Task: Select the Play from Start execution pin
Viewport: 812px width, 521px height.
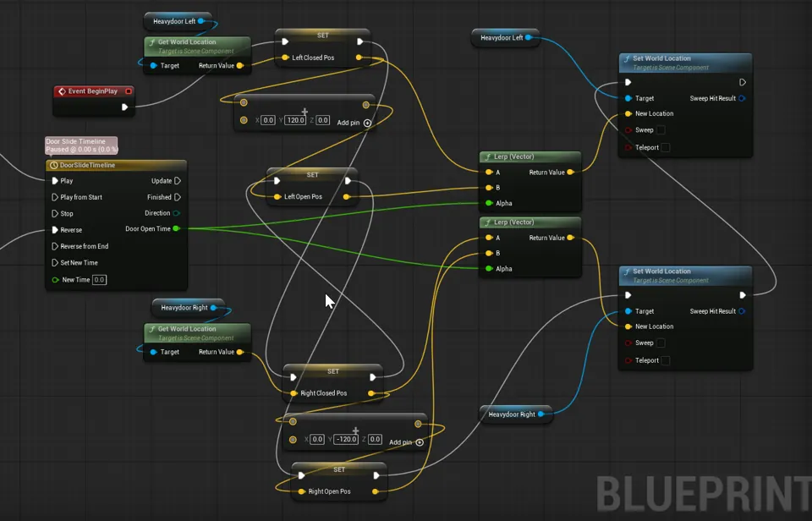Action: [x=55, y=197]
